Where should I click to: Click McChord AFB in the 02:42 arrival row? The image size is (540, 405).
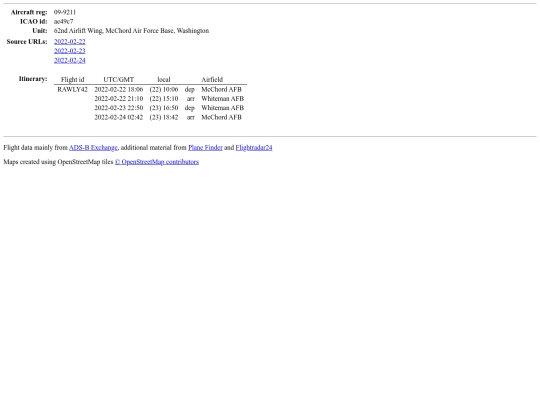click(221, 117)
